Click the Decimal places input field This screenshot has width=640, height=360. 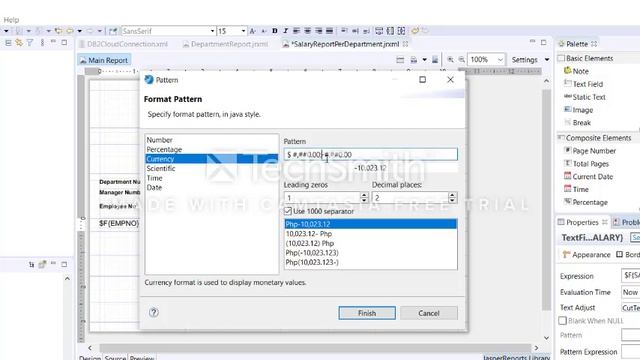(410, 198)
